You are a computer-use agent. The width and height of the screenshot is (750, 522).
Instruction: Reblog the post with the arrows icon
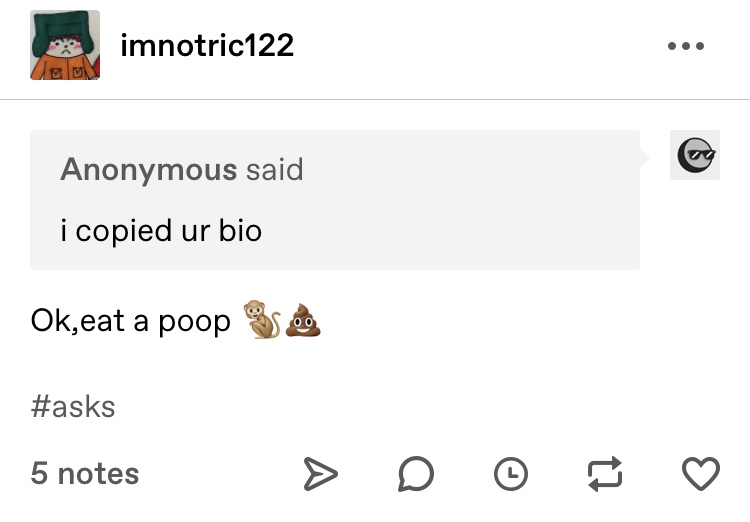(605, 474)
